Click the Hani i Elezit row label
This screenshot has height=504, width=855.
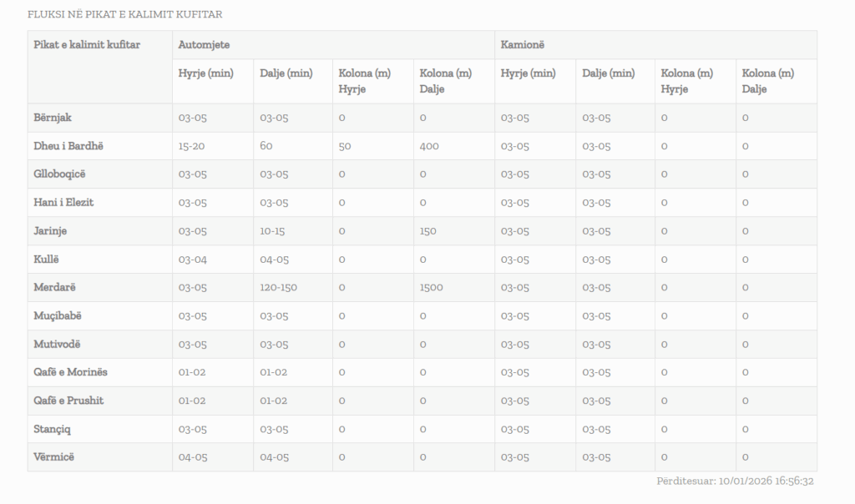click(63, 203)
